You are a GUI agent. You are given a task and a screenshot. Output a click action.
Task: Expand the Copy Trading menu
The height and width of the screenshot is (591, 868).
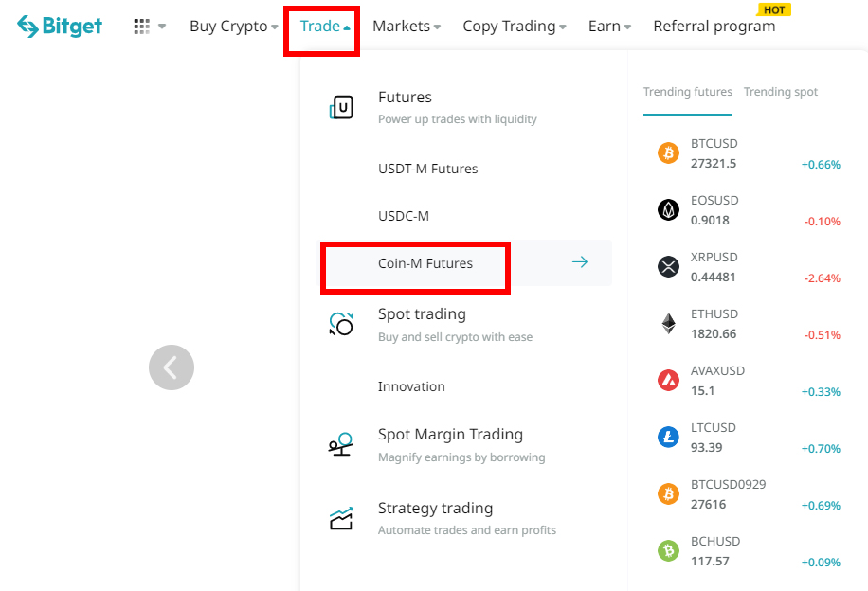click(x=515, y=26)
